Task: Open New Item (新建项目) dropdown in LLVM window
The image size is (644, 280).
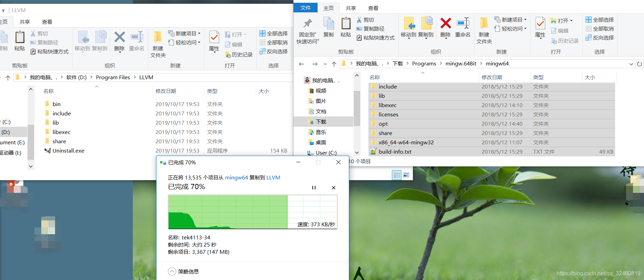Action: point(184,34)
